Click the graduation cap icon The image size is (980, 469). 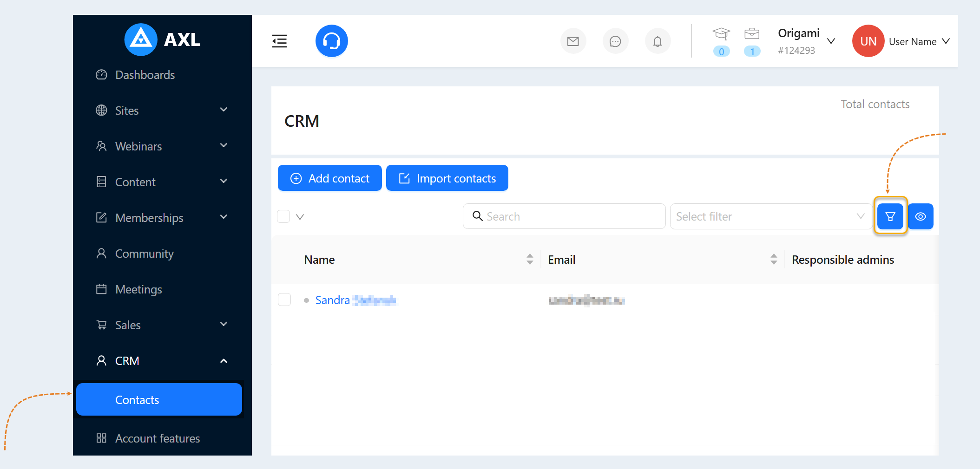point(721,33)
